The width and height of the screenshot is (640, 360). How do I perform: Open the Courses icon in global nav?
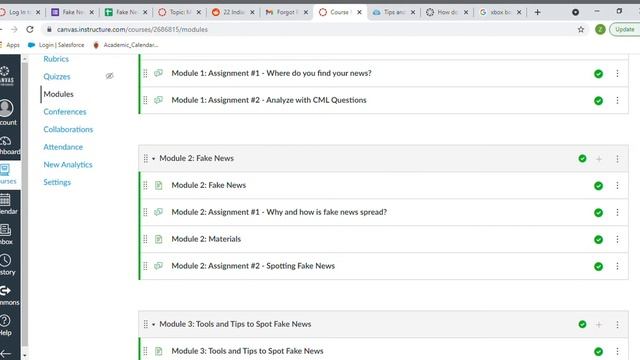coord(5,169)
